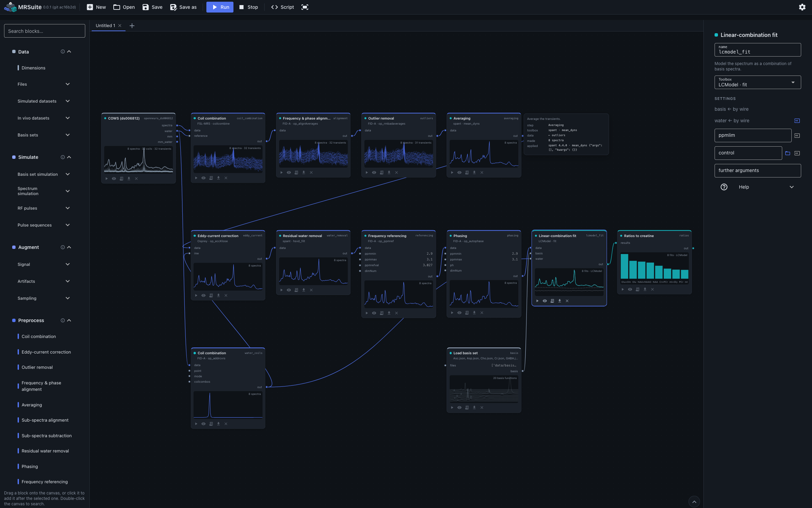Run the Linear-combination fit block
This screenshot has width=812, height=508.
[537, 301]
